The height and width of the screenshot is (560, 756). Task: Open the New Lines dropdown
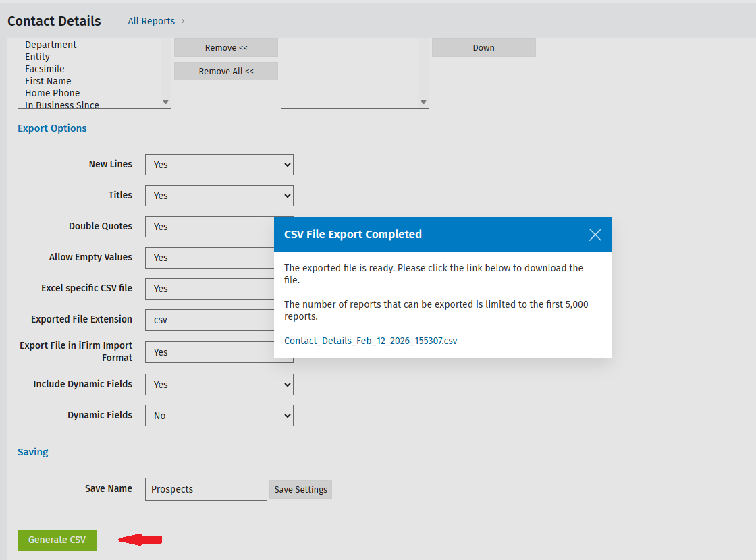pos(219,165)
